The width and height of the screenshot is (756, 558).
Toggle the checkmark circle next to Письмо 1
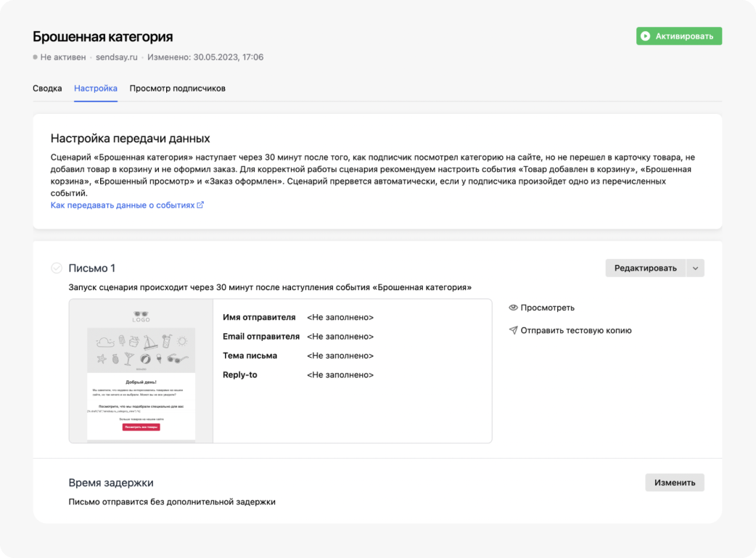coord(57,268)
